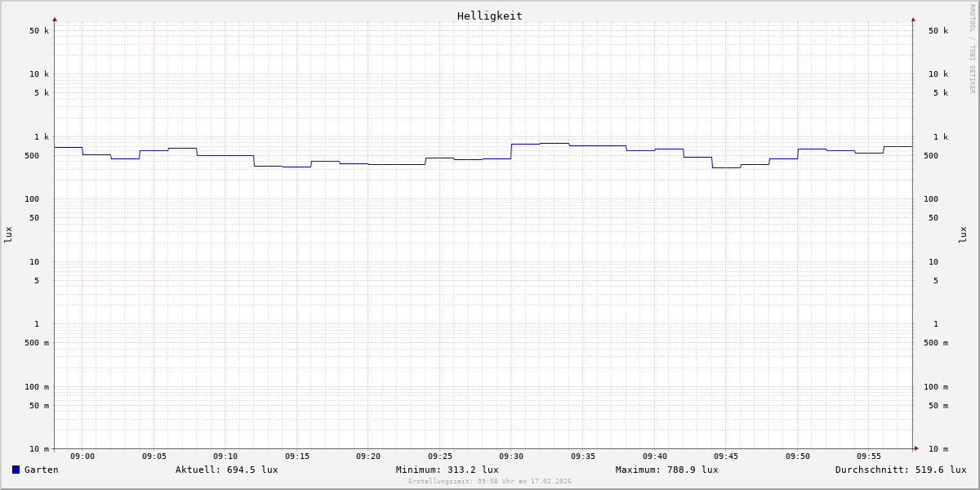Image resolution: width=980 pixels, height=490 pixels.
Task: Click the 09:15 time axis label
Action: click(x=297, y=457)
